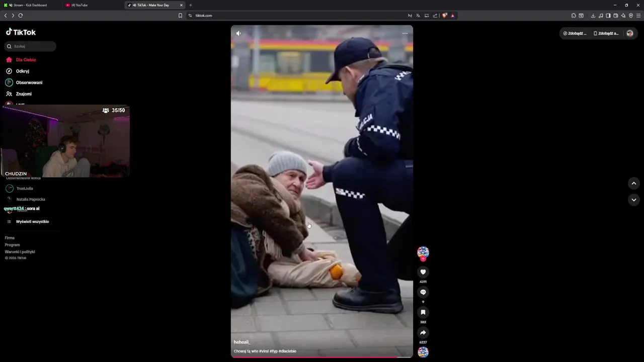Open site settings icon beside tiktok.com
This screenshot has height=362, width=644.
tap(190, 16)
